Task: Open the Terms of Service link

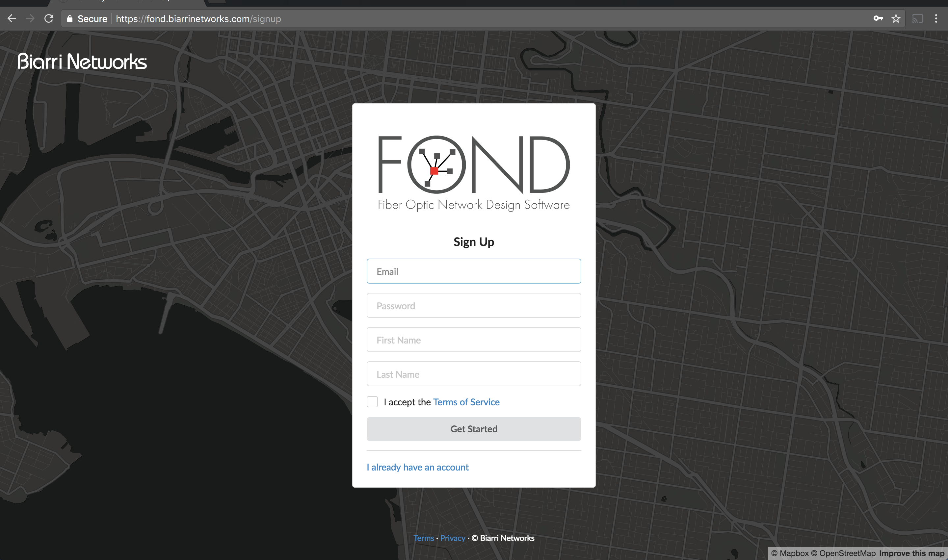Action: (466, 402)
